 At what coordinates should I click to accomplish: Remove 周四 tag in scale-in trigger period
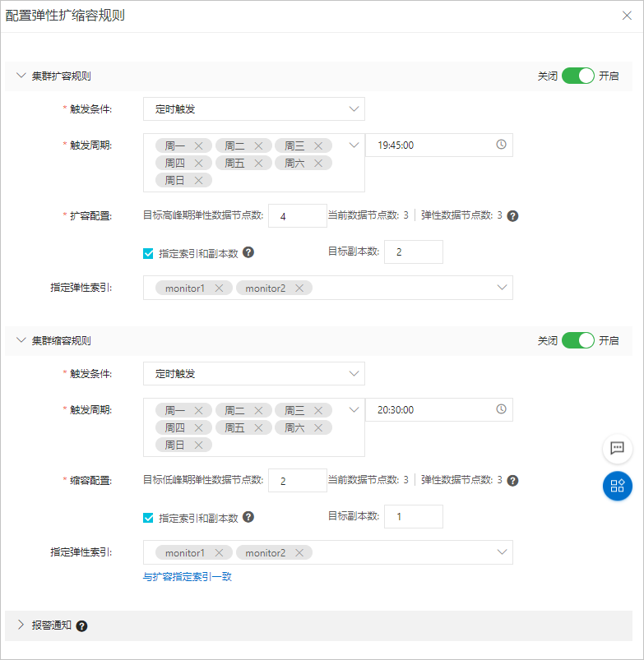(x=198, y=428)
